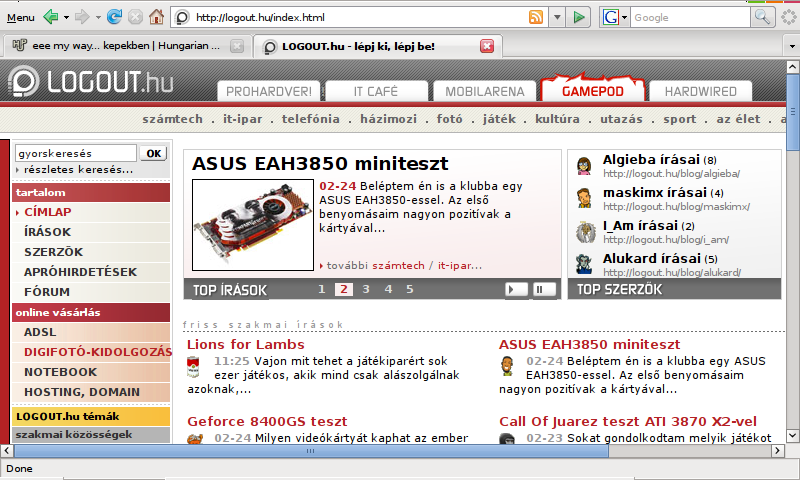Click the vertical scrollbar down arrow
800x480 pixels.
(792, 435)
